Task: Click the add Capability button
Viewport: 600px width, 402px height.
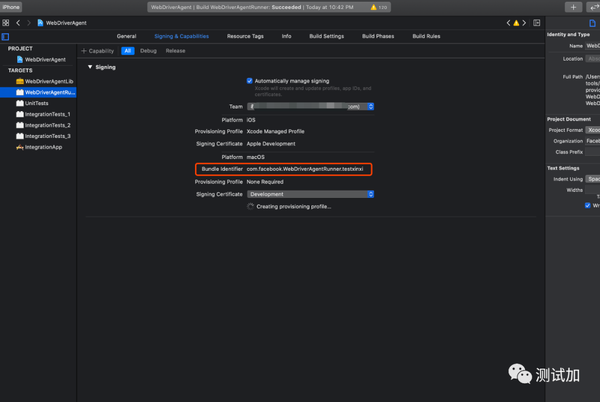Action: coord(98,50)
